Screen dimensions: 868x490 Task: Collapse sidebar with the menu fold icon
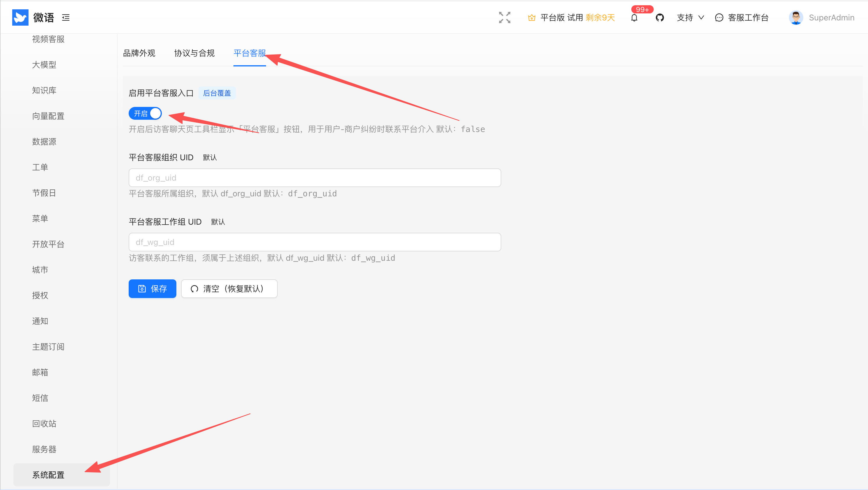click(x=66, y=17)
